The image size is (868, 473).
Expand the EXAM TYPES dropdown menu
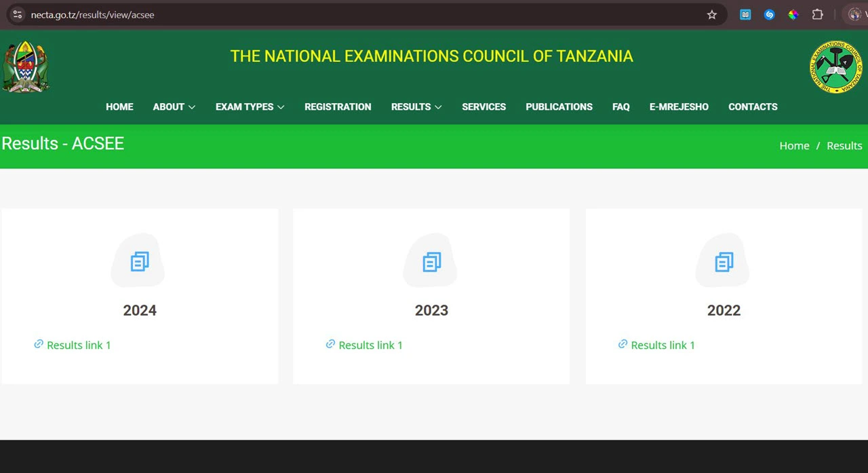[x=250, y=107]
